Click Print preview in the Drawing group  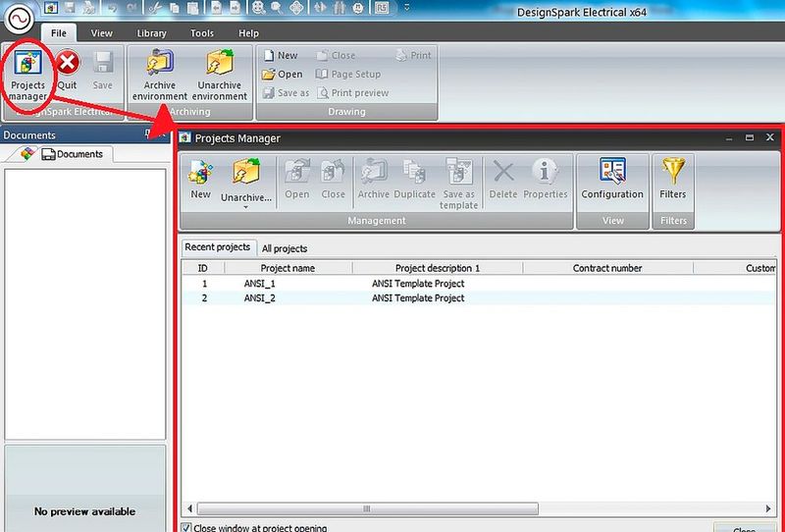353,92
